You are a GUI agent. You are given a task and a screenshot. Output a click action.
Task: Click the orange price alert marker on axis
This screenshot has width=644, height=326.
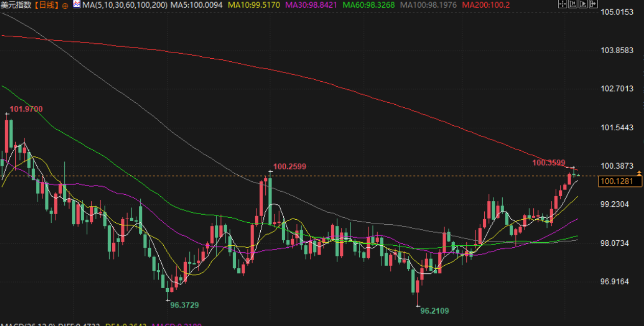point(639,174)
